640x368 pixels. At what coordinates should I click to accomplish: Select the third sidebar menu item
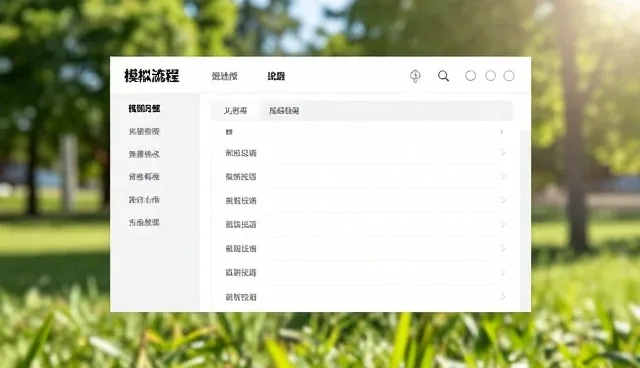(144, 154)
